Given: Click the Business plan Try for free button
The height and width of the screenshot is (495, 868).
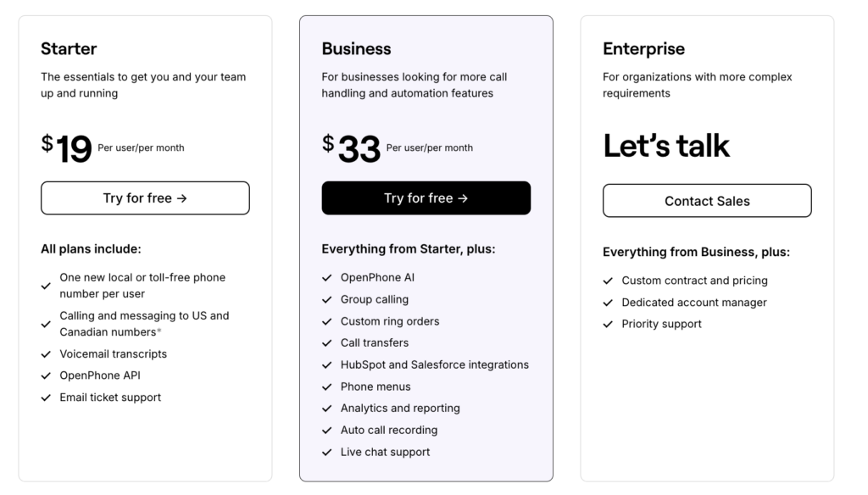Looking at the screenshot, I should point(426,198).
